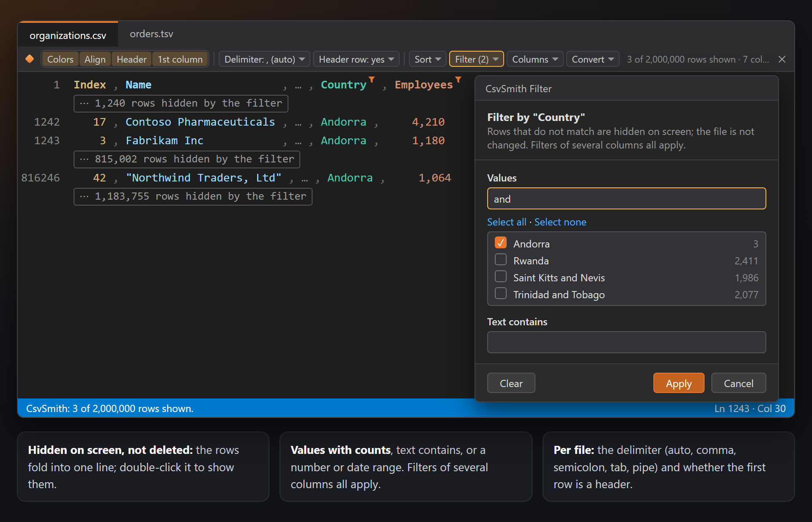The height and width of the screenshot is (522, 812).
Task: Open the Sort dropdown
Action: pyautogui.click(x=428, y=59)
